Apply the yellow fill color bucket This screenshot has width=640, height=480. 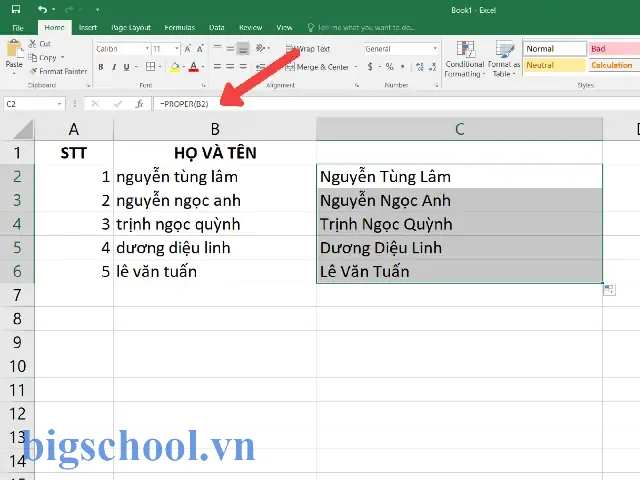click(175, 67)
